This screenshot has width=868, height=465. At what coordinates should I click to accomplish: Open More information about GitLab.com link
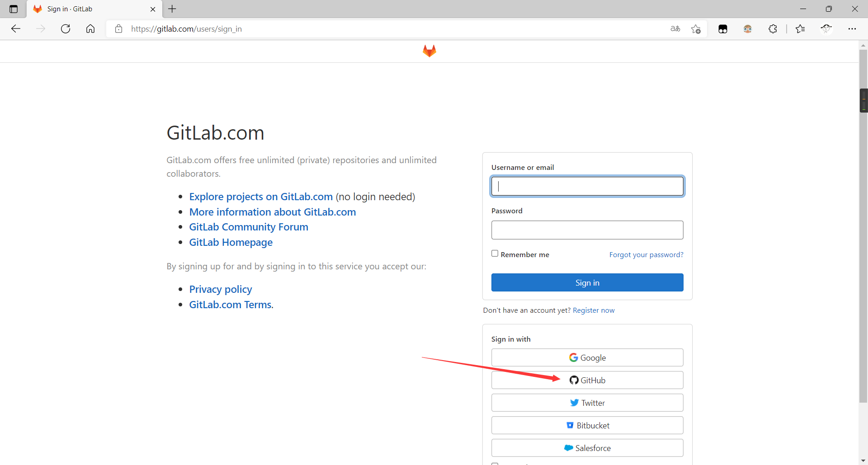[273, 212]
